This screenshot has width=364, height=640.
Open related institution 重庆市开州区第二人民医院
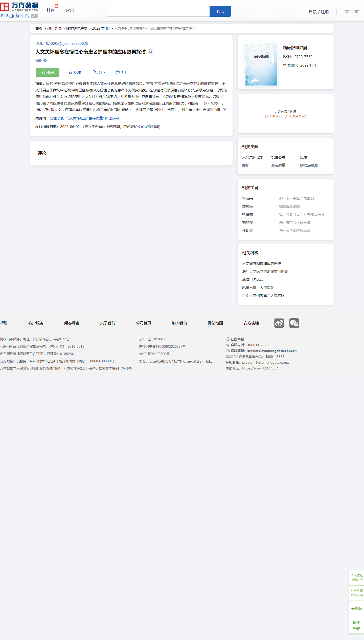(263, 296)
